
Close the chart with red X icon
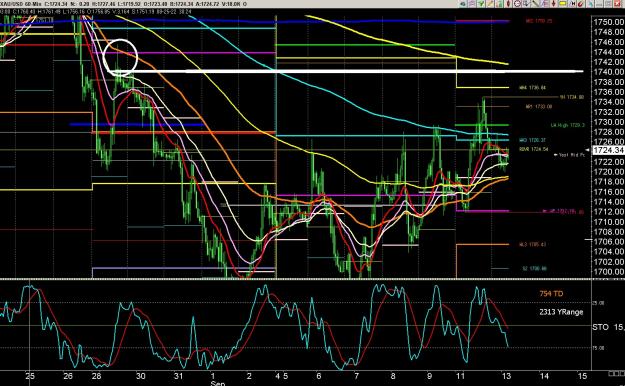[x=617, y=4]
